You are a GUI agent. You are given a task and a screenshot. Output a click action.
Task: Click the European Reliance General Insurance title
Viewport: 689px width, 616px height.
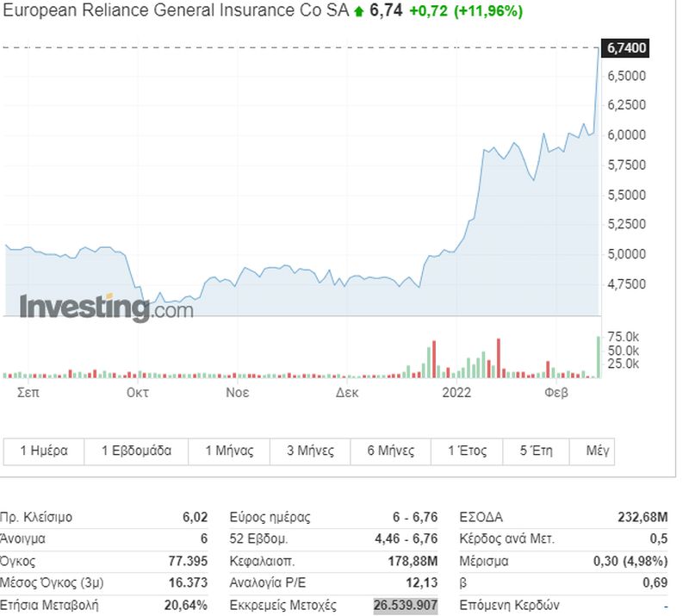[176, 10]
